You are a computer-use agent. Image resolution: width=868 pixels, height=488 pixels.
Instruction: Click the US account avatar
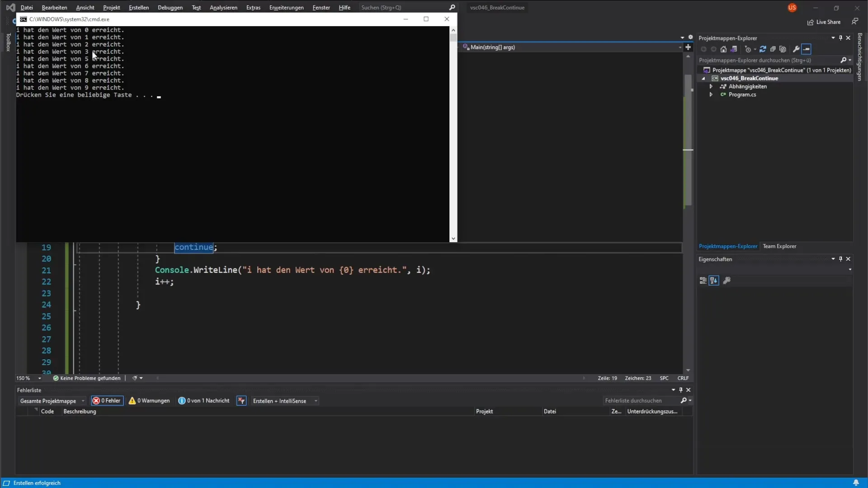[x=792, y=8]
